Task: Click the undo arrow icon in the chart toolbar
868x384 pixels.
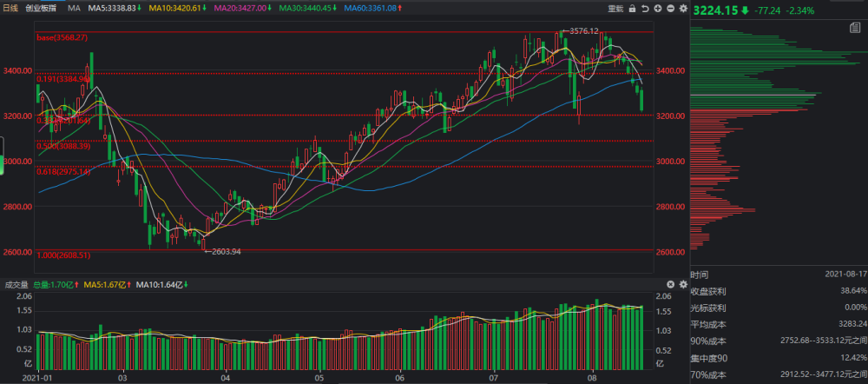Action: pyautogui.click(x=645, y=9)
